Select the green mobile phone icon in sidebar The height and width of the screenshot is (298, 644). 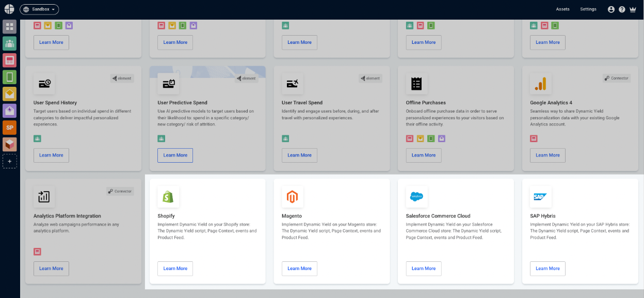point(10,77)
